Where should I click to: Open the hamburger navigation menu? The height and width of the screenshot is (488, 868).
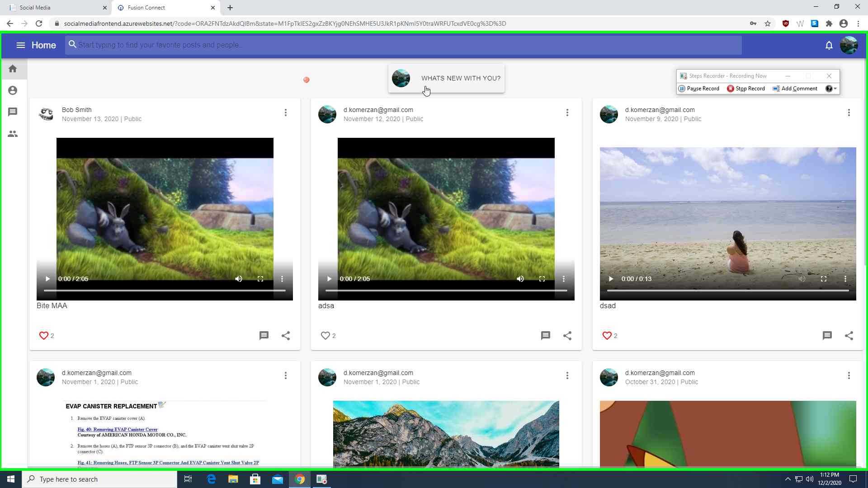(x=20, y=45)
